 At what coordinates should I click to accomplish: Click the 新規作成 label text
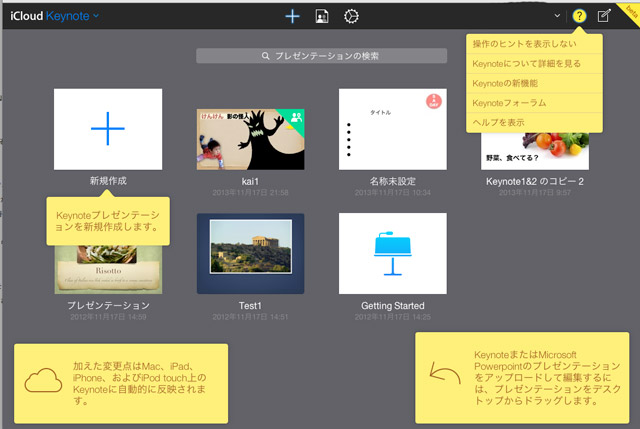point(108,181)
